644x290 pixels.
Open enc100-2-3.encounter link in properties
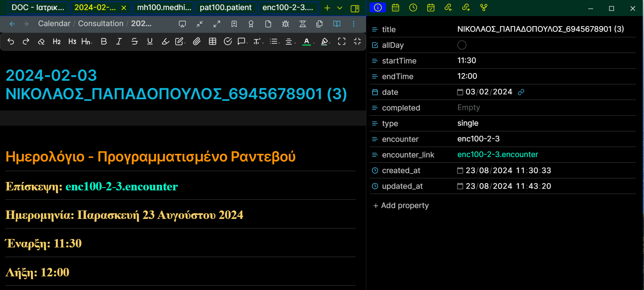click(498, 155)
